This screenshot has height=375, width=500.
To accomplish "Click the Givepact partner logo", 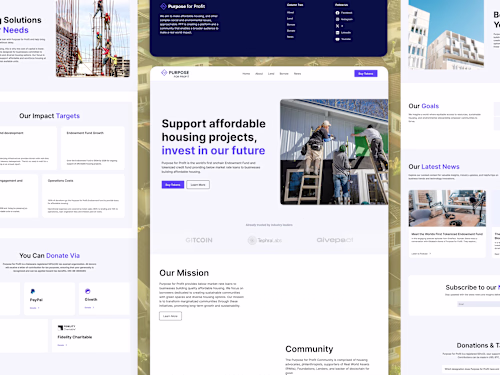I will (335, 240).
